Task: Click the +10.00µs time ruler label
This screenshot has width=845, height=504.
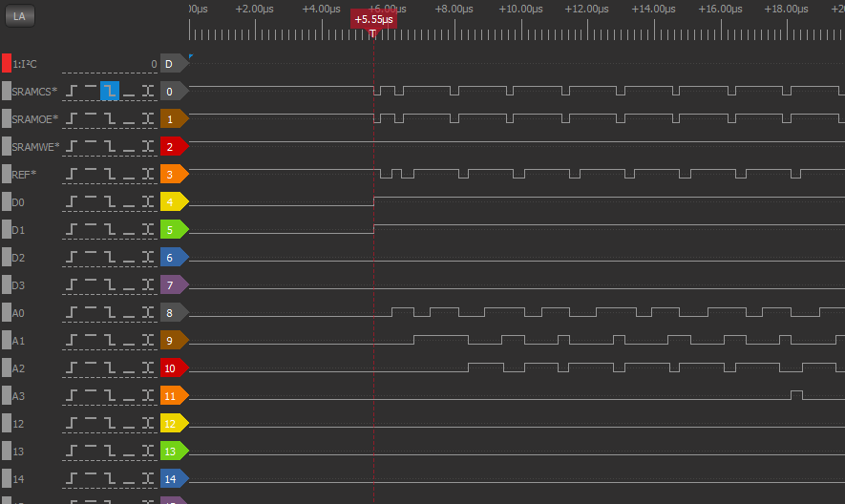Action: 520,10
